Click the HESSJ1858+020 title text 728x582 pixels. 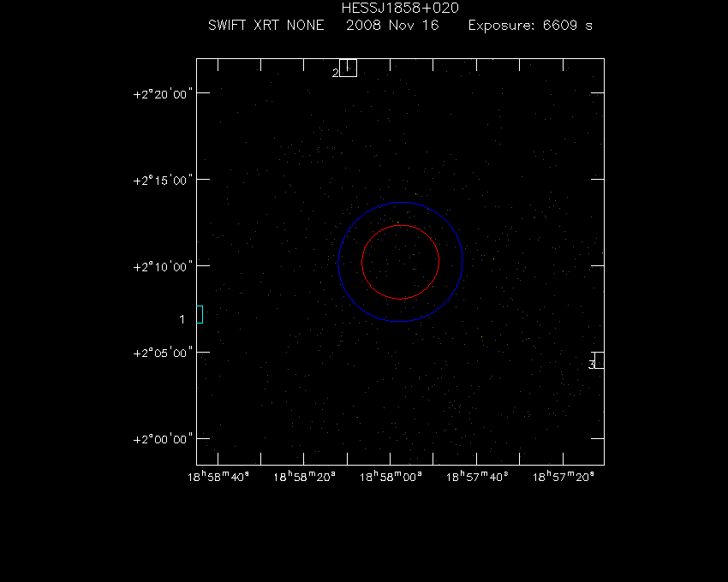coord(400,8)
